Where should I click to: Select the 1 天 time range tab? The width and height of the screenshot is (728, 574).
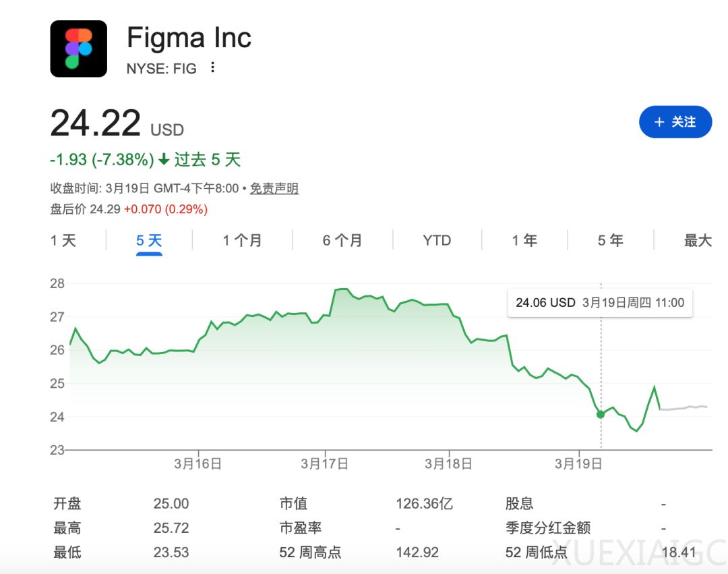pos(63,241)
